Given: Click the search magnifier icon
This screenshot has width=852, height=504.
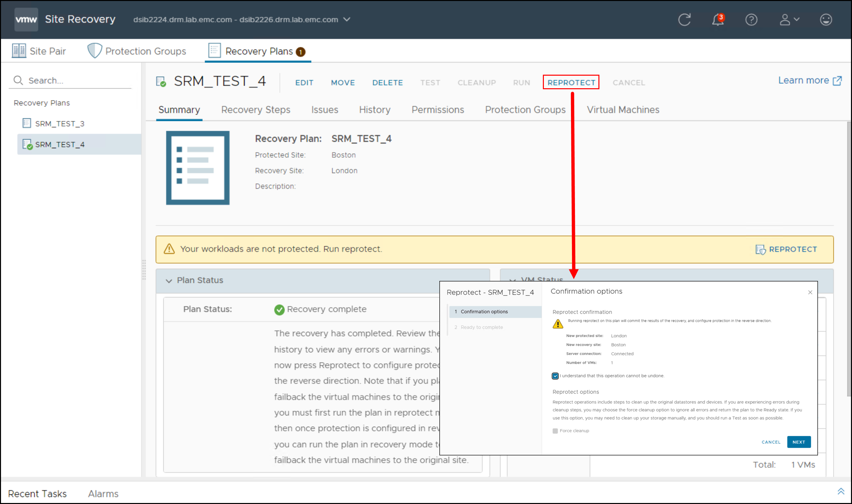Looking at the screenshot, I should (18, 80).
